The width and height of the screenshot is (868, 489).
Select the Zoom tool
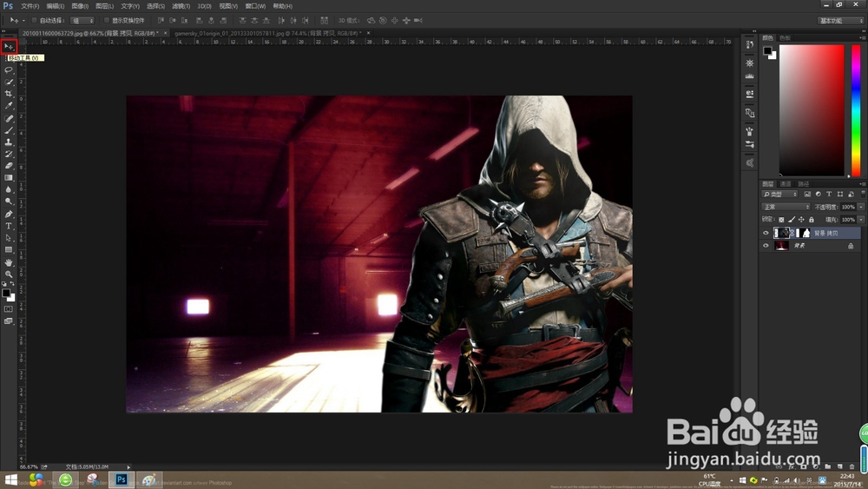(x=9, y=274)
